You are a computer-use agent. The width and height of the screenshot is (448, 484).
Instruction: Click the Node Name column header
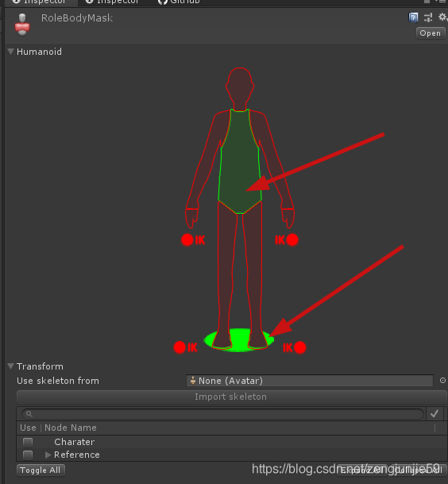(x=71, y=428)
